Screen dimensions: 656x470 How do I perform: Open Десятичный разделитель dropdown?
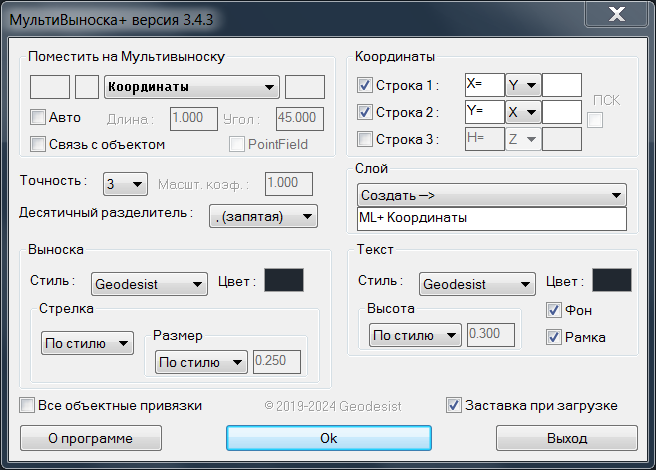point(263,215)
